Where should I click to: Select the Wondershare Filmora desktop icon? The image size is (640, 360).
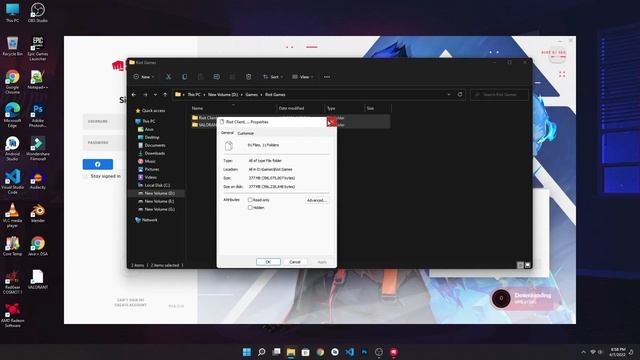click(x=38, y=148)
